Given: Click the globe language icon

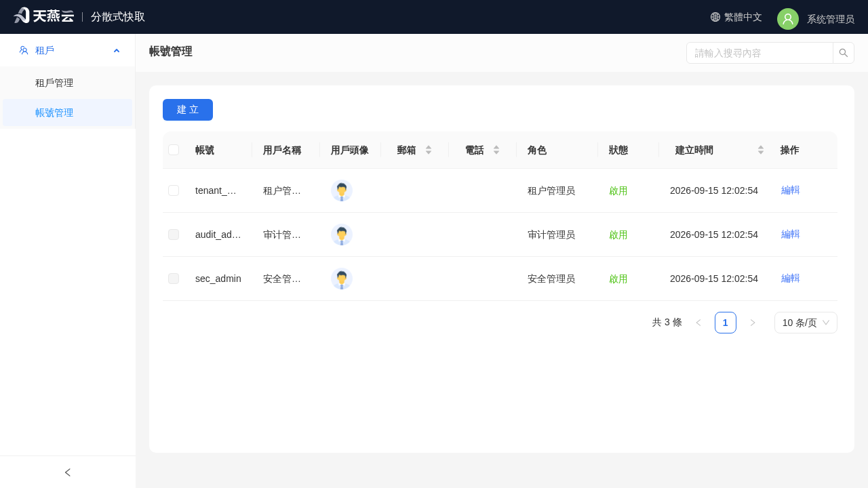Looking at the screenshot, I should (715, 17).
